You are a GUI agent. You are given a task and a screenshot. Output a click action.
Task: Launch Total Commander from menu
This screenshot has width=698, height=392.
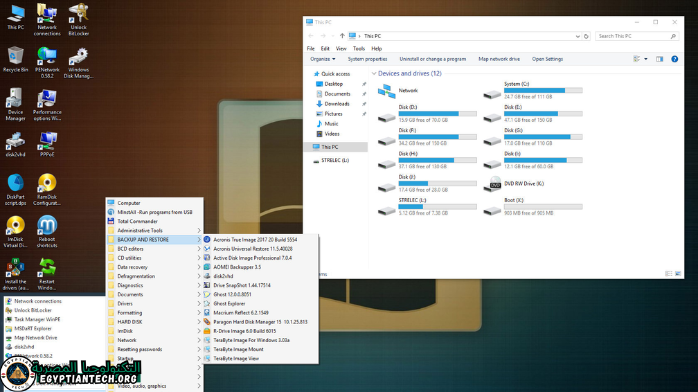click(154, 221)
